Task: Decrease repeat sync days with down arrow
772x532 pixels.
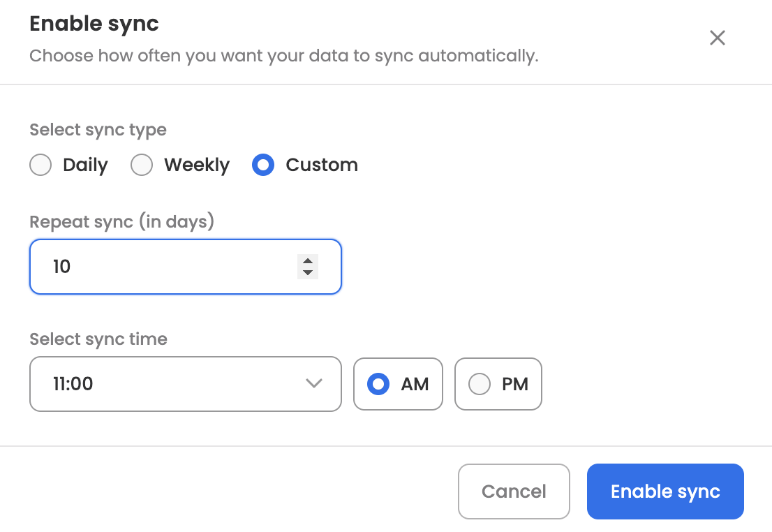Action: pyautogui.click(x=308, y=272)
